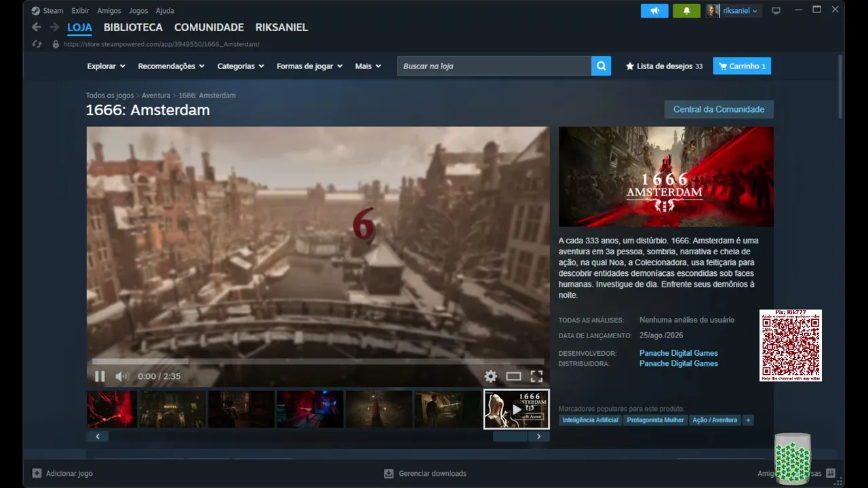868x488 pixels.
Task: Select the trailer thumbnail with play icon
Action: [x=517, y=409]
